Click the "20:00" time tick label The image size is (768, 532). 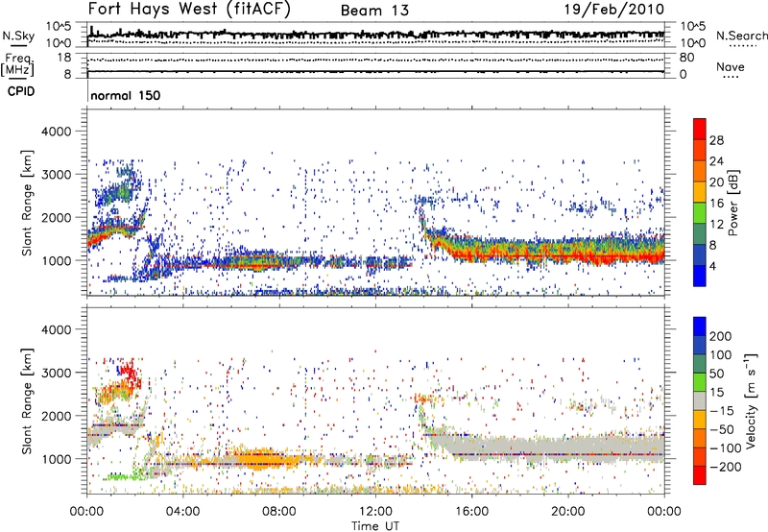567,512
